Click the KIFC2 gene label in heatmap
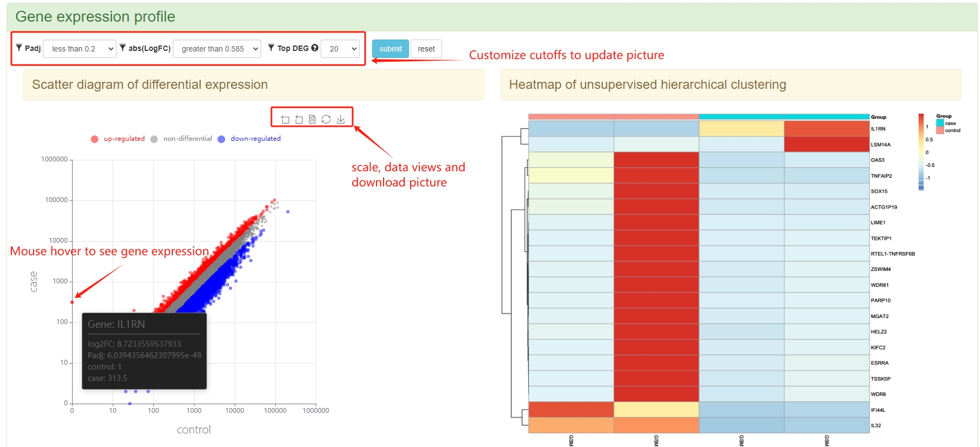 (x=878, y=348)
